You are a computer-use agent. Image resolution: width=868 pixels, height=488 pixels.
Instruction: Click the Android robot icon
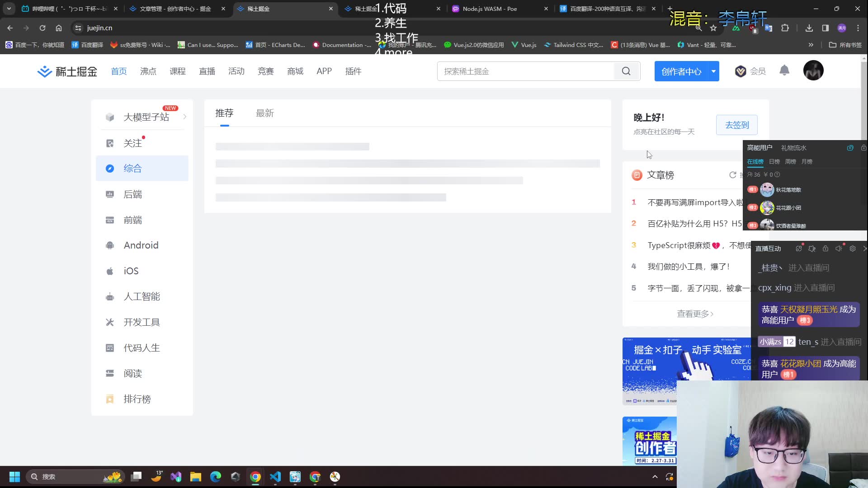[x=110, y=245]
